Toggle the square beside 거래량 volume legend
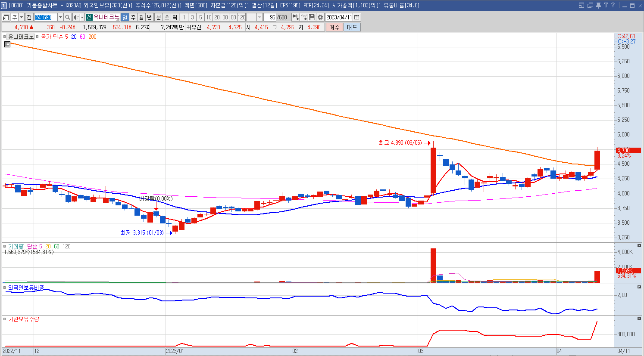644x356 pixels. [4, 246]
